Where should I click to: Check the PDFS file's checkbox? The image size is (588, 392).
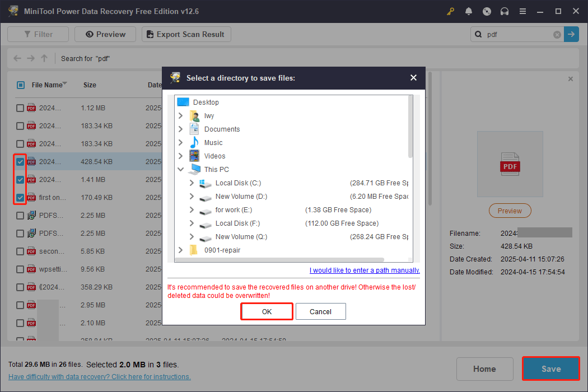coord(20,215)
